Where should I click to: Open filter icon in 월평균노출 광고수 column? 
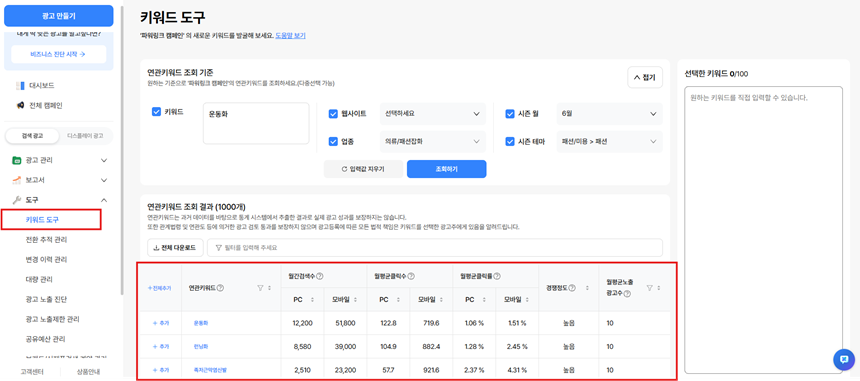[x=649, y=288]
